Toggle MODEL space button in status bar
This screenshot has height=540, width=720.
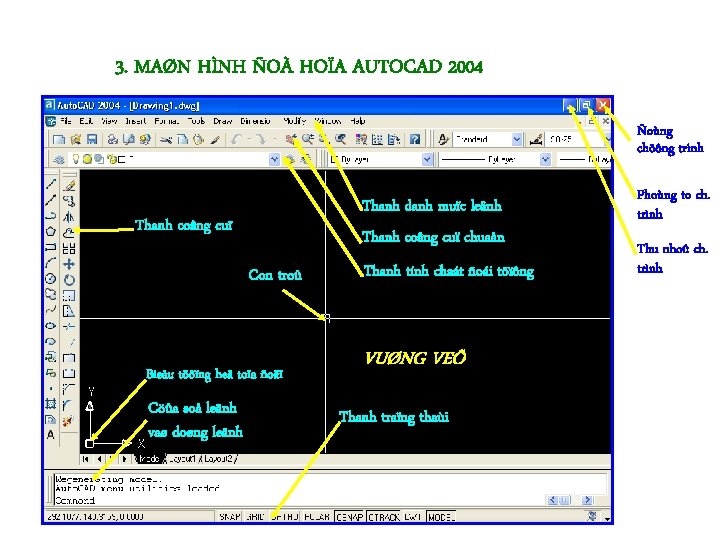pyautogui.click(x=441, y=517)
